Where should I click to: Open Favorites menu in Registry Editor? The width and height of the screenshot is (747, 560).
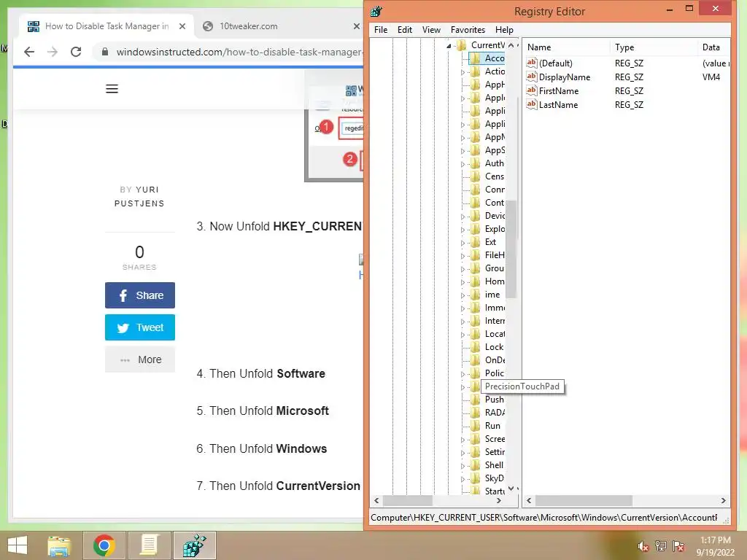click(x=468, y=29)
